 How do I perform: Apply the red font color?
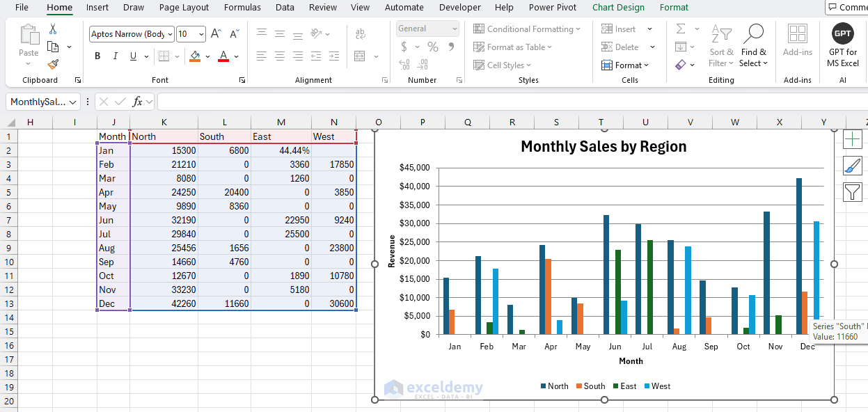pos(223,56)
